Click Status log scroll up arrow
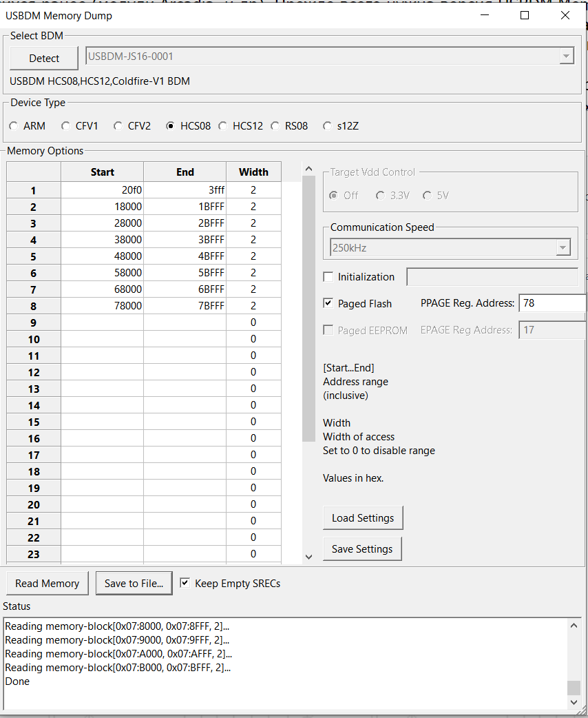The height and width of the screenshot is (718, 588). click(x=574, y=626)
